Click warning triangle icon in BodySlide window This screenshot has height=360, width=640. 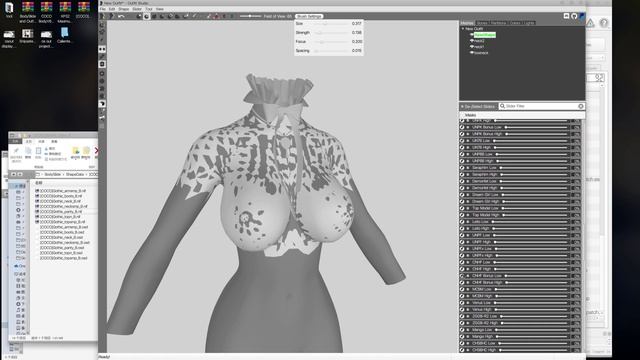click(x=591, y=23)
